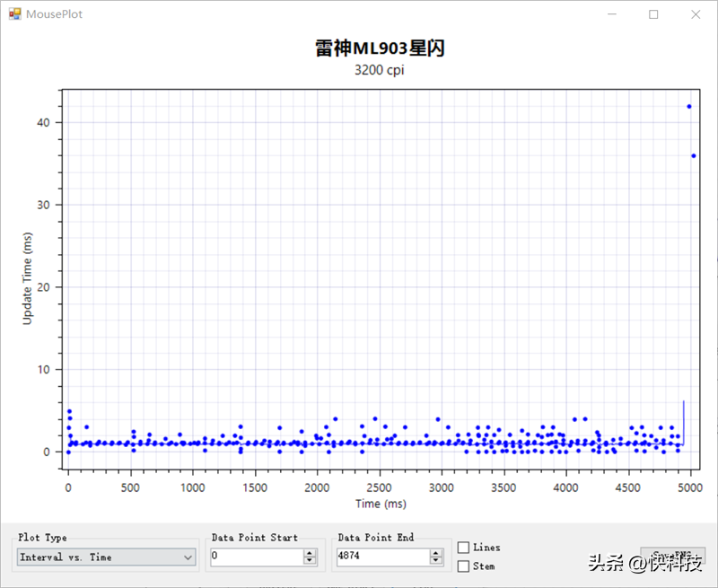Click the y-axis tick label "40"
The width and height of the screenshot is (718, 588).
click(43, 123)
